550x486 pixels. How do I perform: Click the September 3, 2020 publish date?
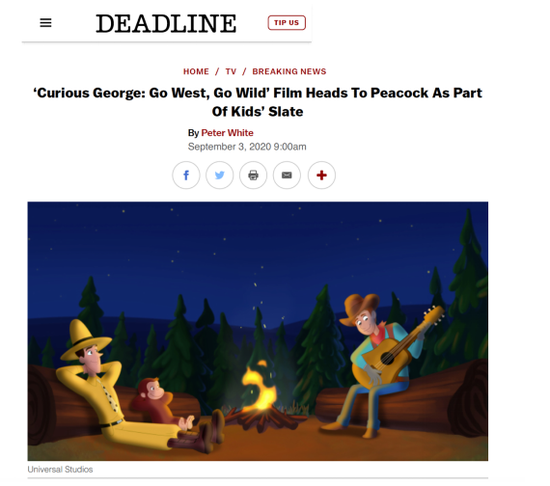click(x=247, y=147)
